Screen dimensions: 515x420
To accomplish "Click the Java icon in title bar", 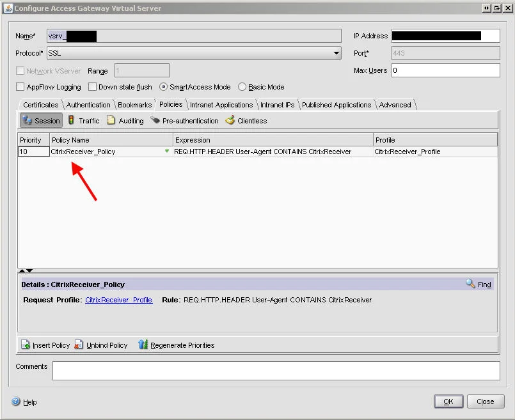I will point(8,8).
